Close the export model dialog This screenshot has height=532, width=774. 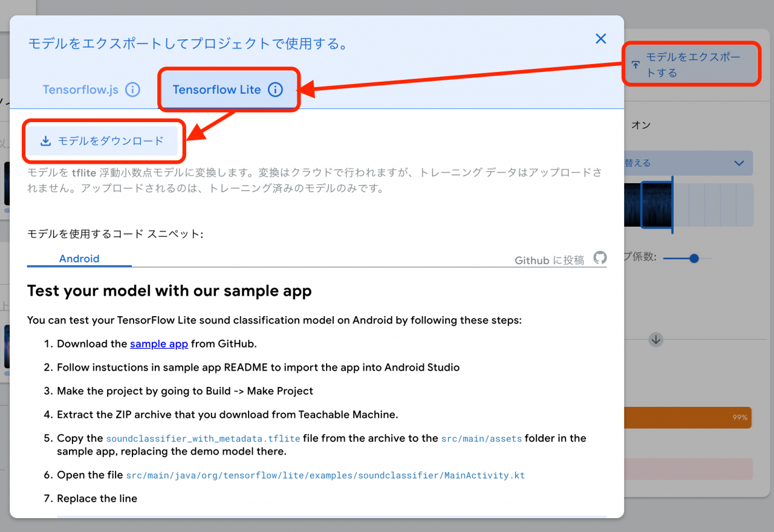tap(600, 39)
